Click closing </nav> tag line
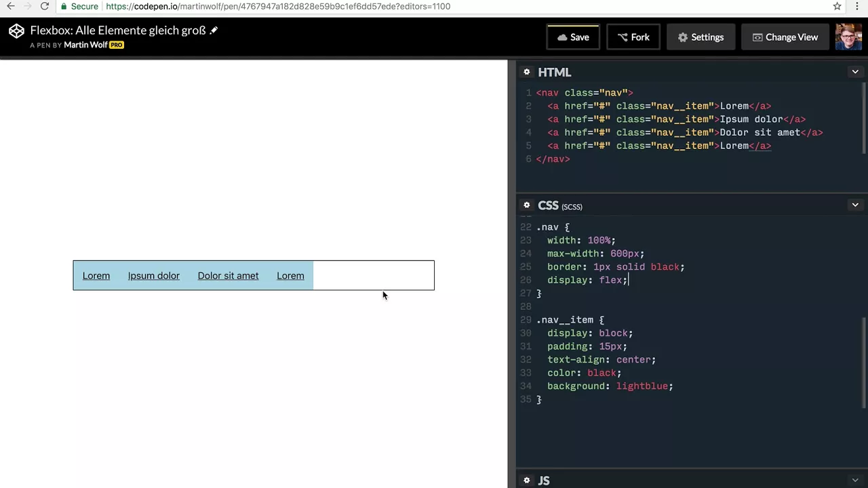 pos(553,159)
